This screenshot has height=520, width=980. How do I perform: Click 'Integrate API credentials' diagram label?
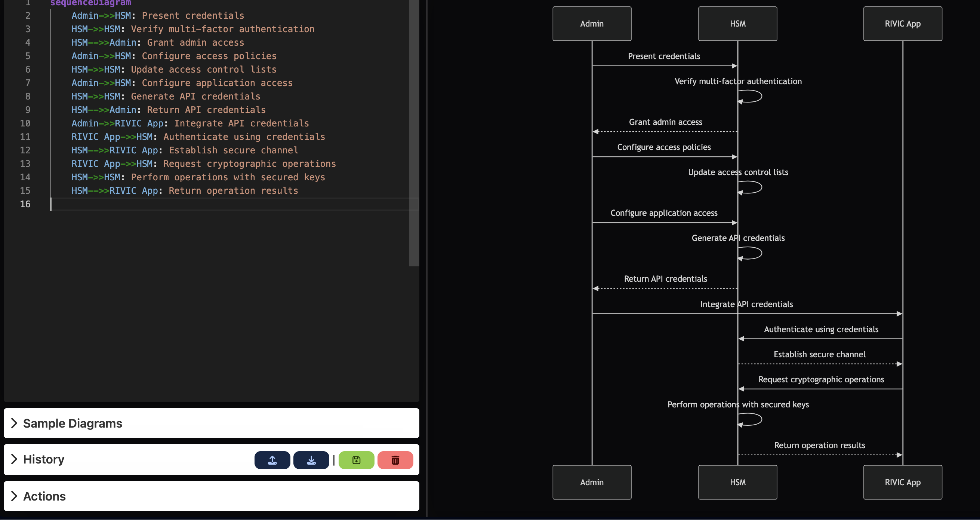746,304
